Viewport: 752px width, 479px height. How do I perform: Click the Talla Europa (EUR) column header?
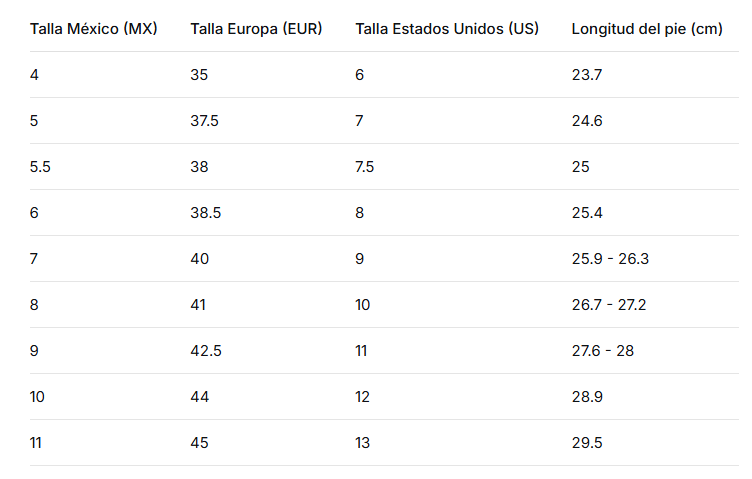tap(256, 28)
